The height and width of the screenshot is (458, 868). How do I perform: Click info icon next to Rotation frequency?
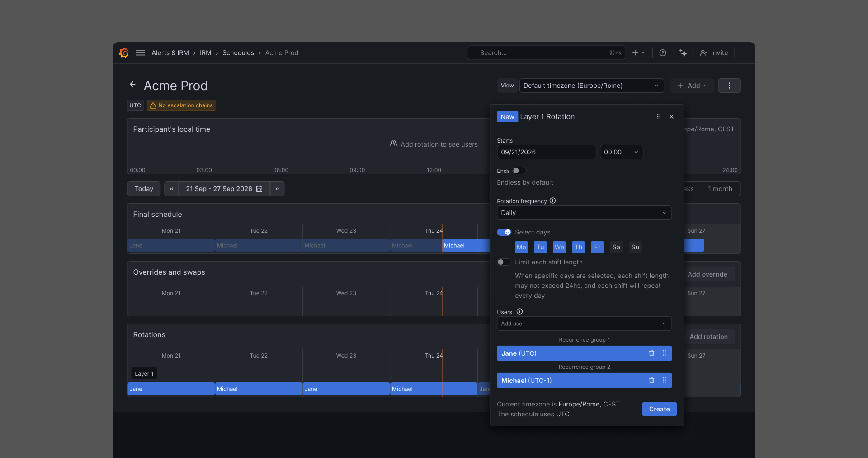(x=552, y=201)
